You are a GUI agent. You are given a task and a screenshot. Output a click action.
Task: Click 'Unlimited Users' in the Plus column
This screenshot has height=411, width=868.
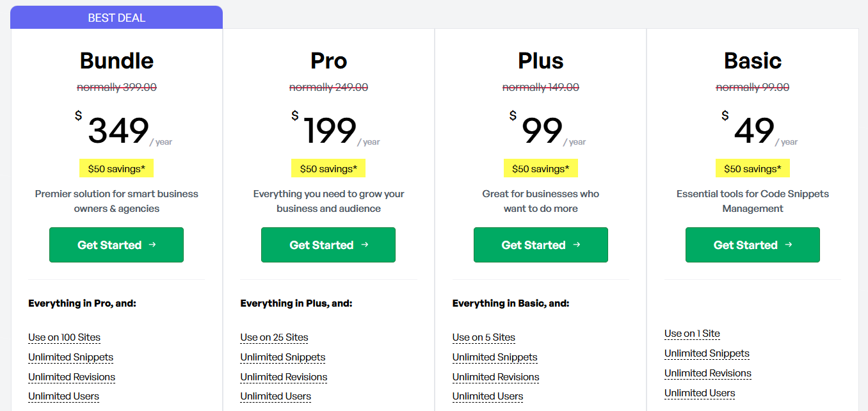point(487,396)
